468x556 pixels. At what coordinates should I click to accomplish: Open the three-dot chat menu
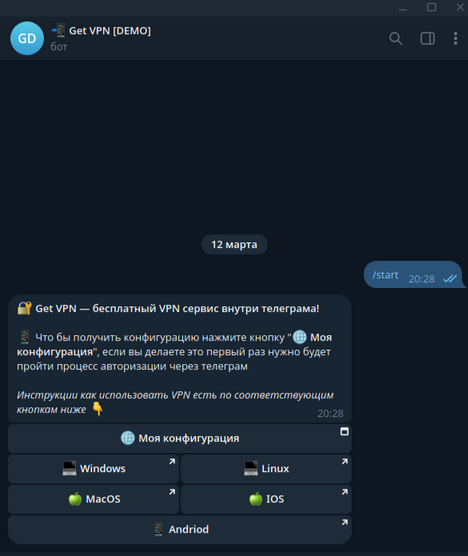pyautogui.click(x=456, y=38)
